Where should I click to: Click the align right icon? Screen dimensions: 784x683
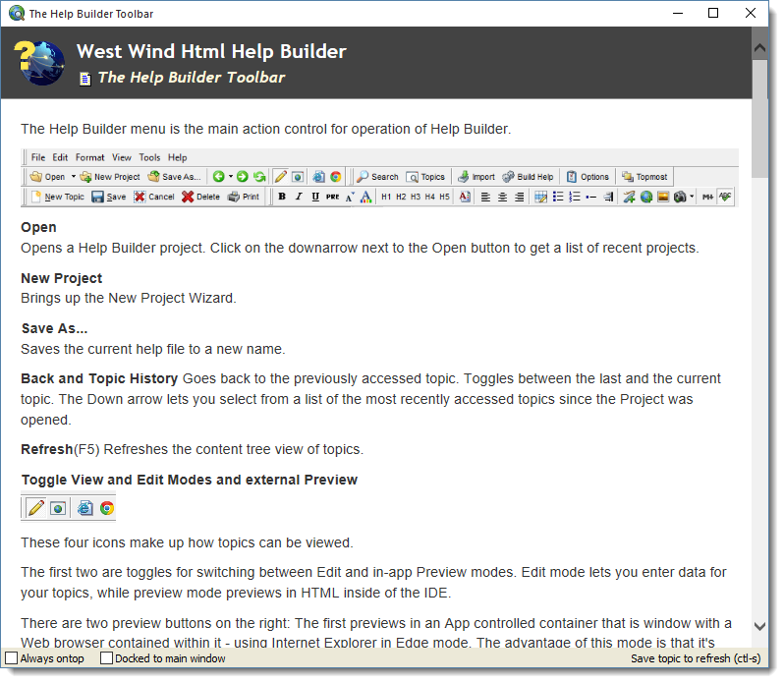[520, 197]
